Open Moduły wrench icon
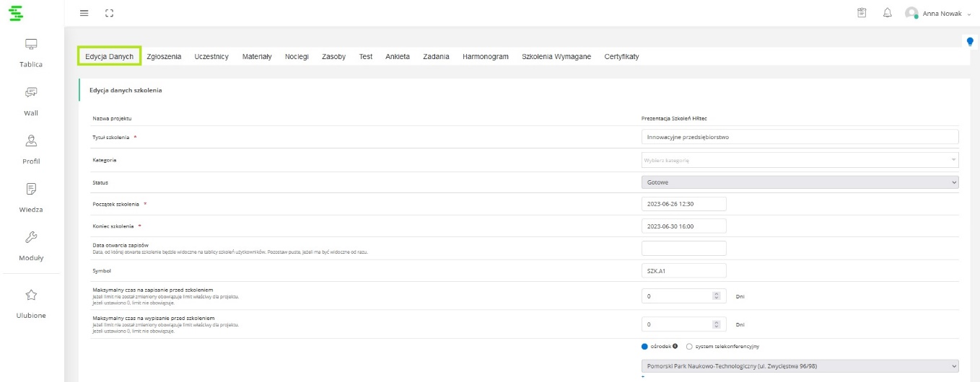Image resolution: width=980 pixels, height=382 pixels. [31, 246]
